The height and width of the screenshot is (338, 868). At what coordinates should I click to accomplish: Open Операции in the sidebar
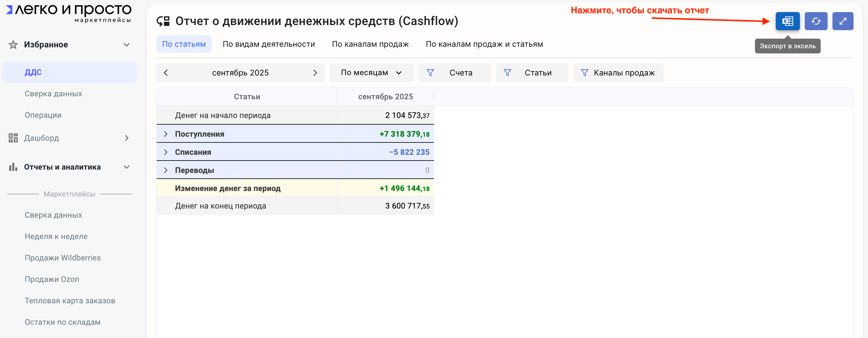click(x=43, y=115)
